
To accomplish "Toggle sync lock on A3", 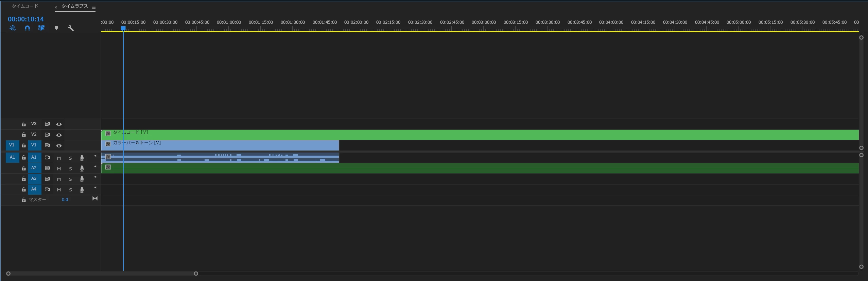I will 48,178.
